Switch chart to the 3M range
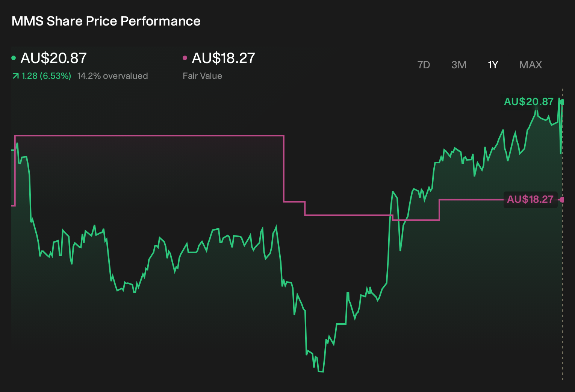575x392 pixels. pos(459,65)
